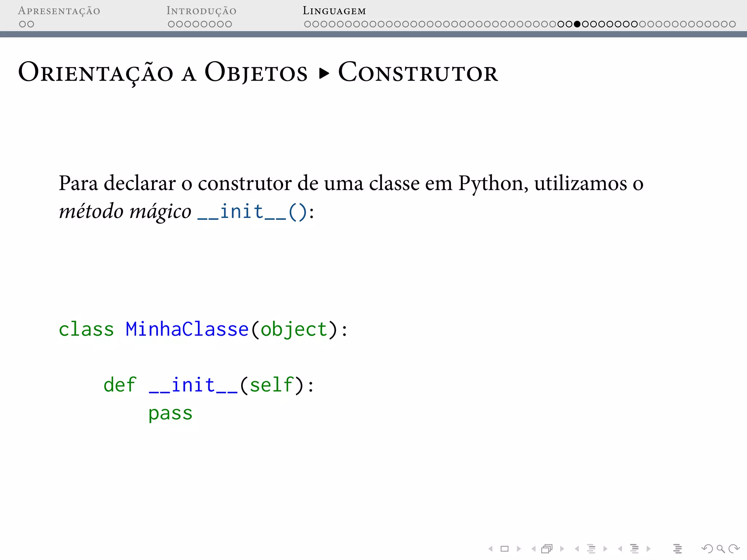747x560 pixels.
Task: Click the subsection navigation lines icon
Action: 591,549
